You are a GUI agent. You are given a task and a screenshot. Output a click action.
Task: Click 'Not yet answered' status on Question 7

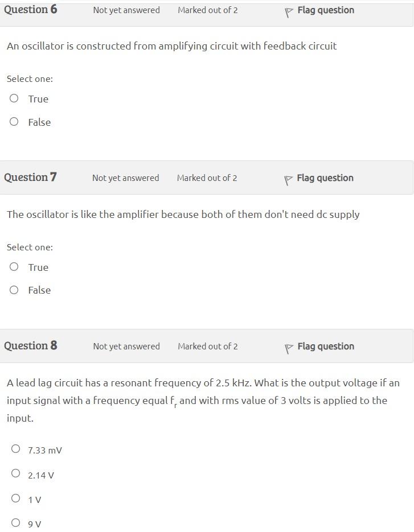(125, 178)
